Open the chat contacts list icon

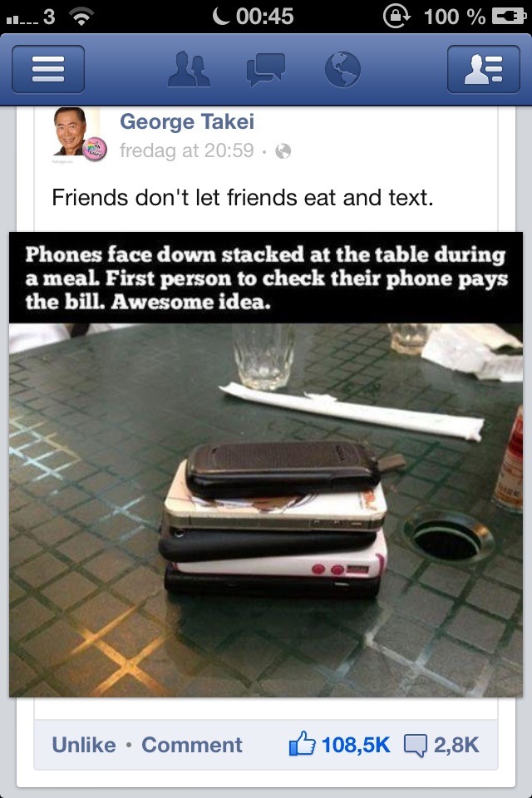coord(484,69)
